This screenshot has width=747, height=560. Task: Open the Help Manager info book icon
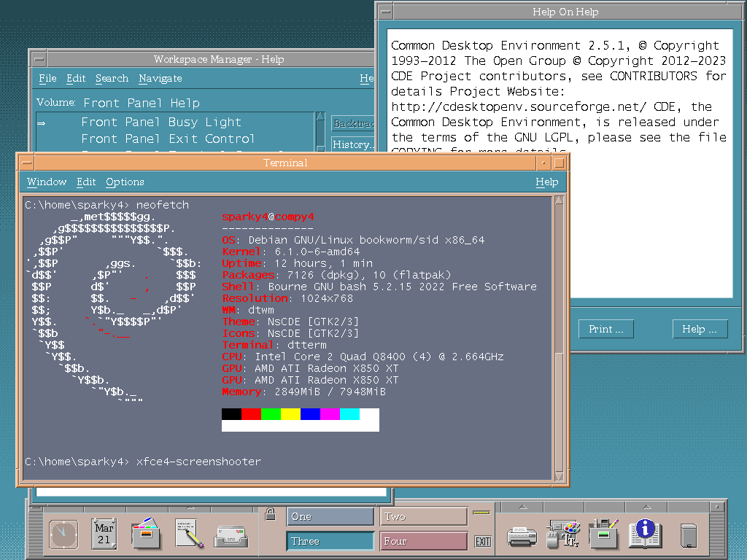[x=645, y=534]
